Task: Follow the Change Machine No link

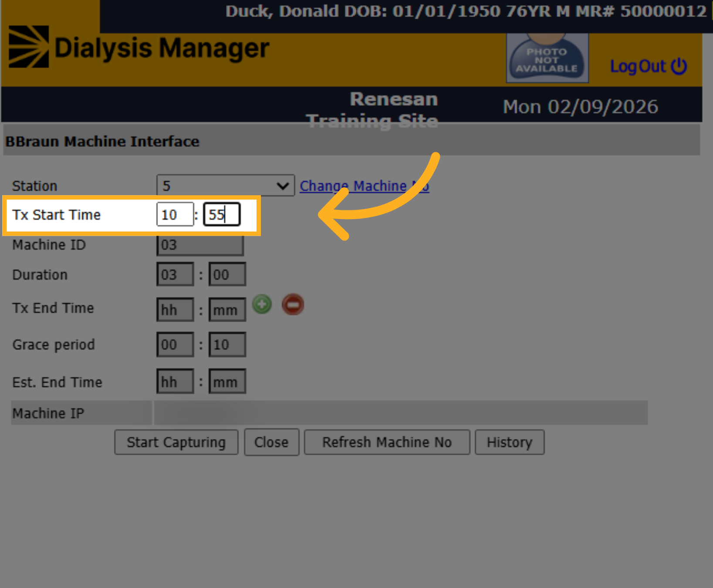Action: click(365, 186)
